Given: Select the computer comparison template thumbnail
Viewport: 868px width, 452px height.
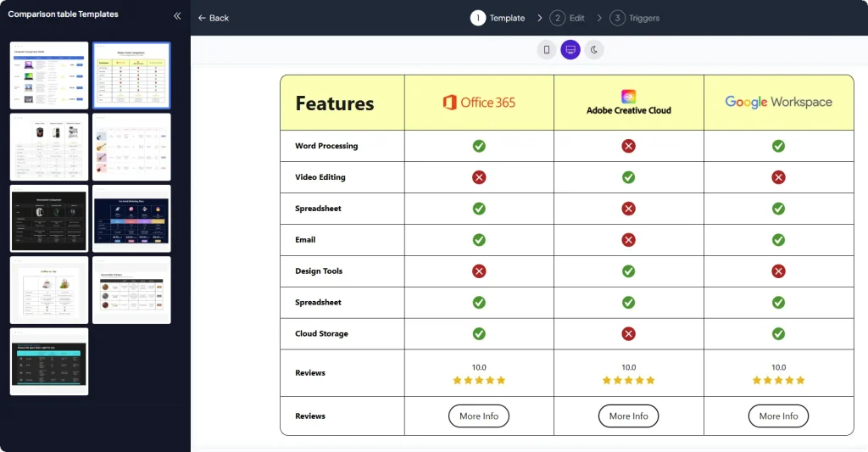Looking at the screenshot, I should point(49,75).
